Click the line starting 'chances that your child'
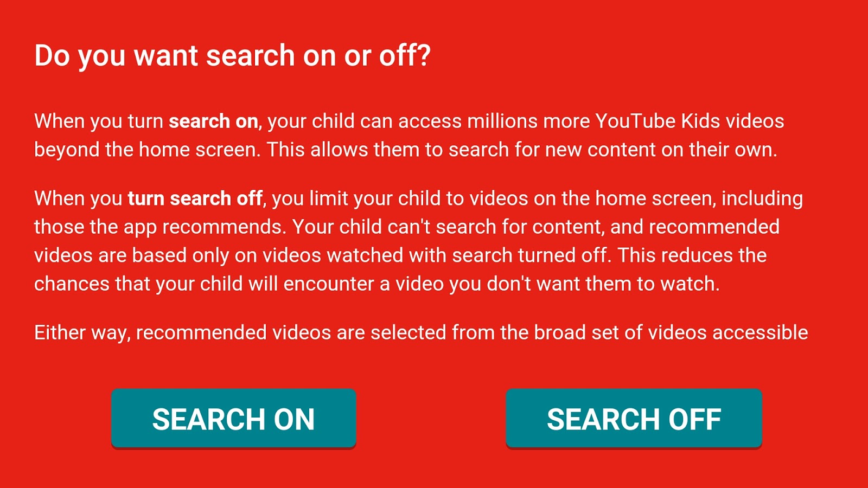The width and height of the screenshot is (868, 488). (377, 284)
